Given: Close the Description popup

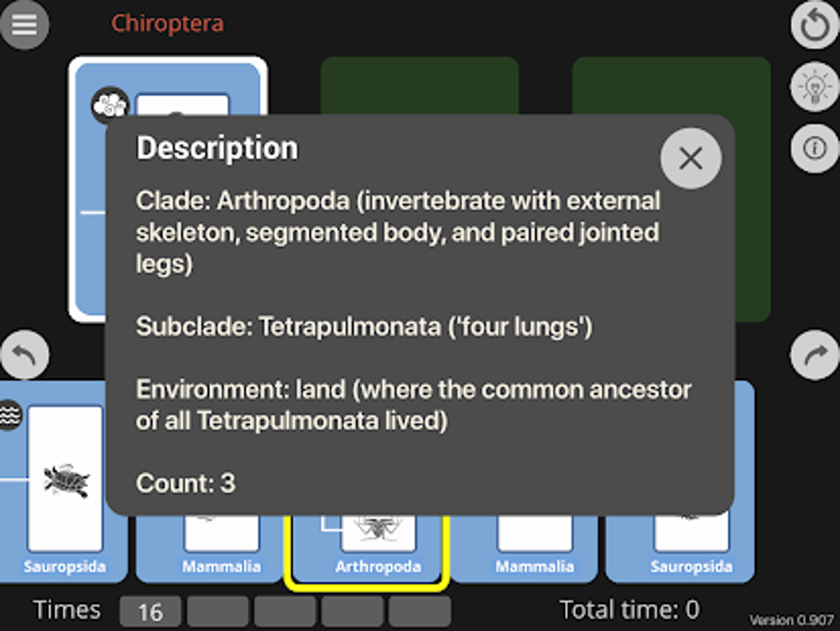Looking at the screenshot, I should coord(690,158).
